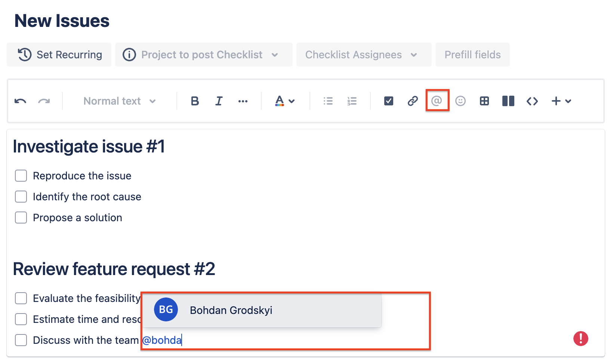Viewport: 613px width, 364px height.
Task: Click the Prefill fields button
Action: pyautogui.click(x=472, y=55)
